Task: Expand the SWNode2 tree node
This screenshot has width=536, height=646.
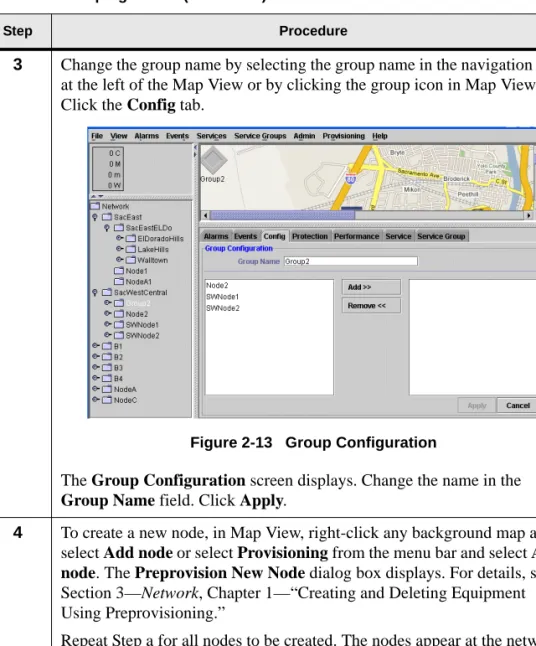Action: click(108, 335)
